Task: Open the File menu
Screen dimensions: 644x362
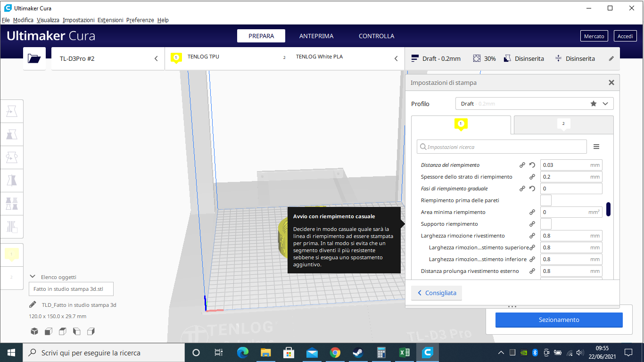Action: (x=6, y=20)
